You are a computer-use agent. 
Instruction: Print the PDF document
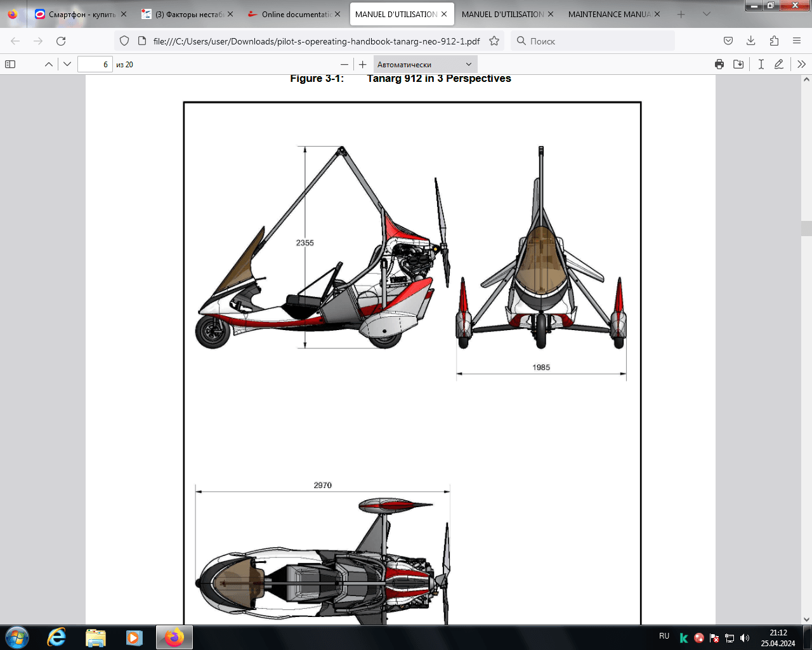coord(719,64)
